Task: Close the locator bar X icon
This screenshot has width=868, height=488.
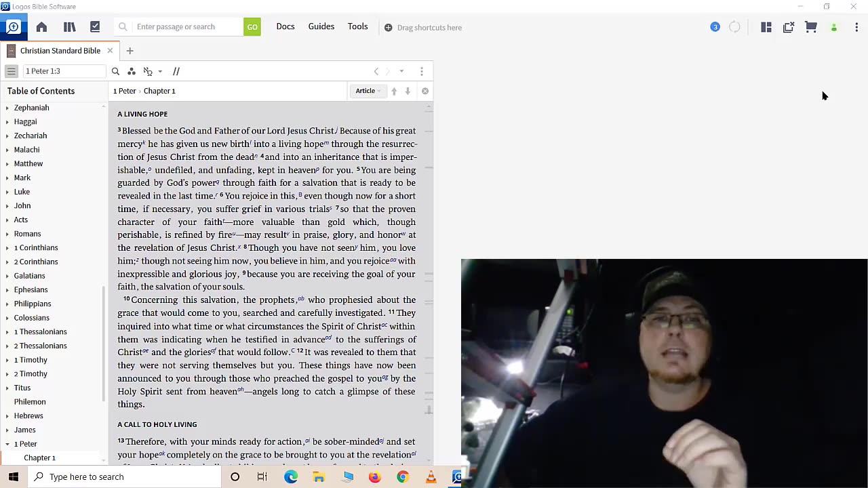Action: (425, 91)
